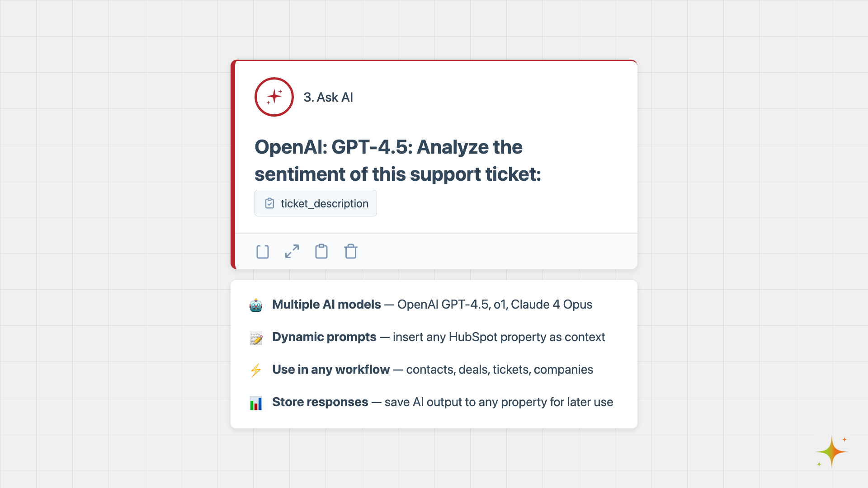The width and height of the screenshot is (868, 488).
Task: Click the red accent bar on card edge
Action: coord(233,165)
